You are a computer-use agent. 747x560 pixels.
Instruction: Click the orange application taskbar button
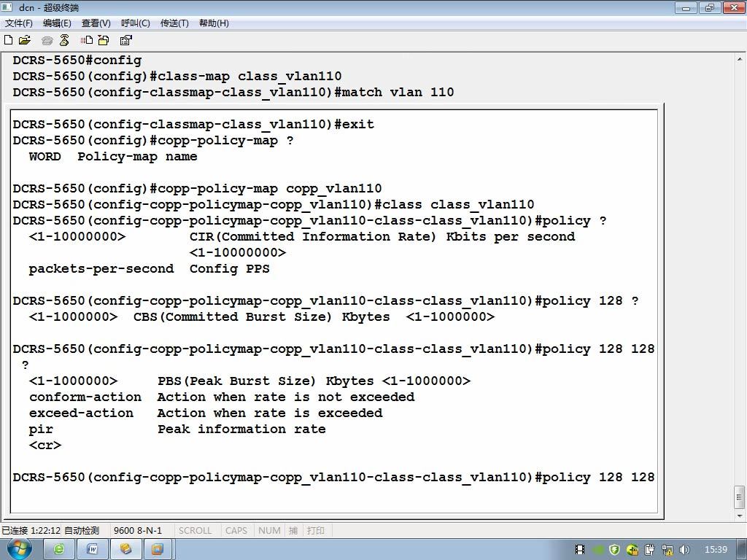pos(158,549)
